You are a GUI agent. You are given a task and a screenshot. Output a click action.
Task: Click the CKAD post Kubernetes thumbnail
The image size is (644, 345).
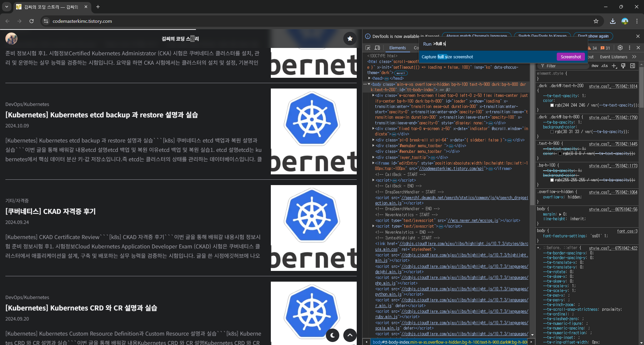click(314, 228)
